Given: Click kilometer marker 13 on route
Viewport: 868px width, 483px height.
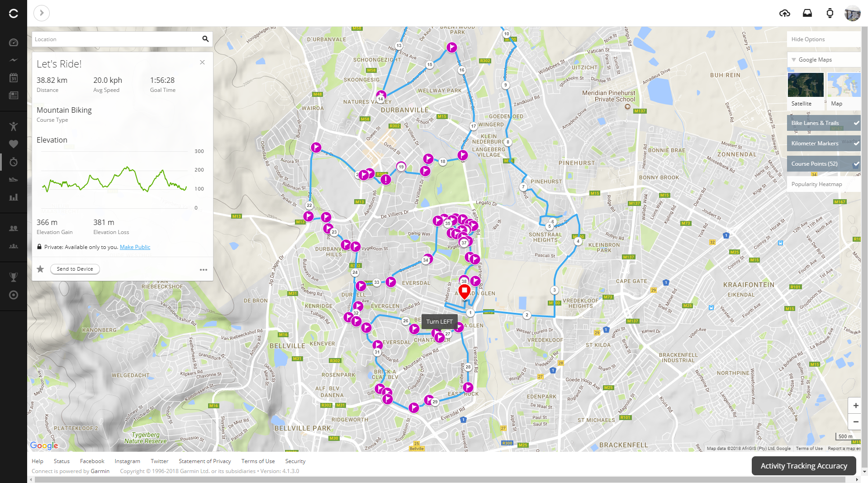Looking at the screenshot, I should point(399,46).
